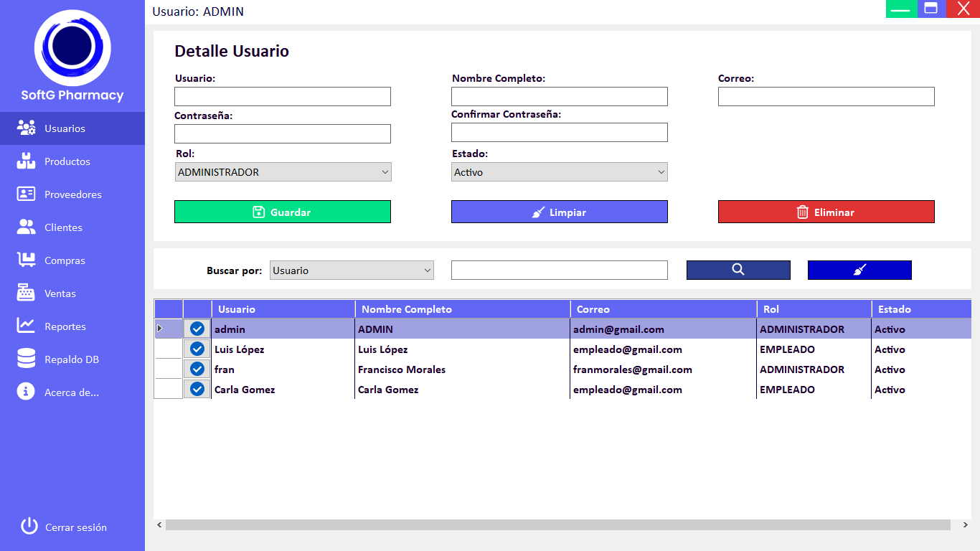Click the horizontal scrollbar below the table
Screen dimensions: 980x551
557,525
